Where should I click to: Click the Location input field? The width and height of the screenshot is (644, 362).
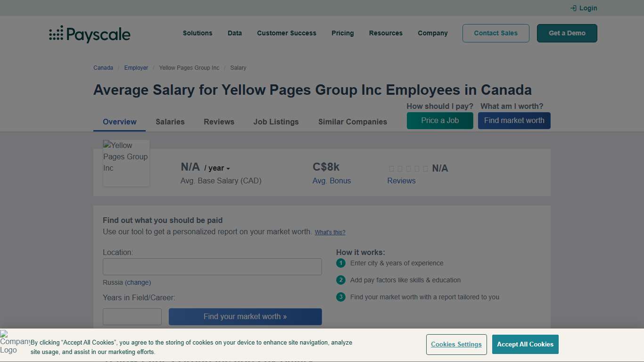(x=212, y=266)
